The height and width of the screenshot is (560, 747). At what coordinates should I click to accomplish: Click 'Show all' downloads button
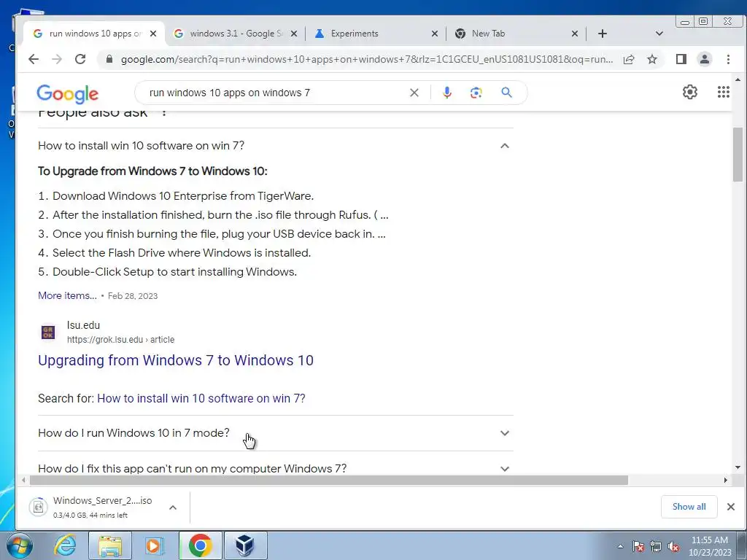[x=689, y=507]
